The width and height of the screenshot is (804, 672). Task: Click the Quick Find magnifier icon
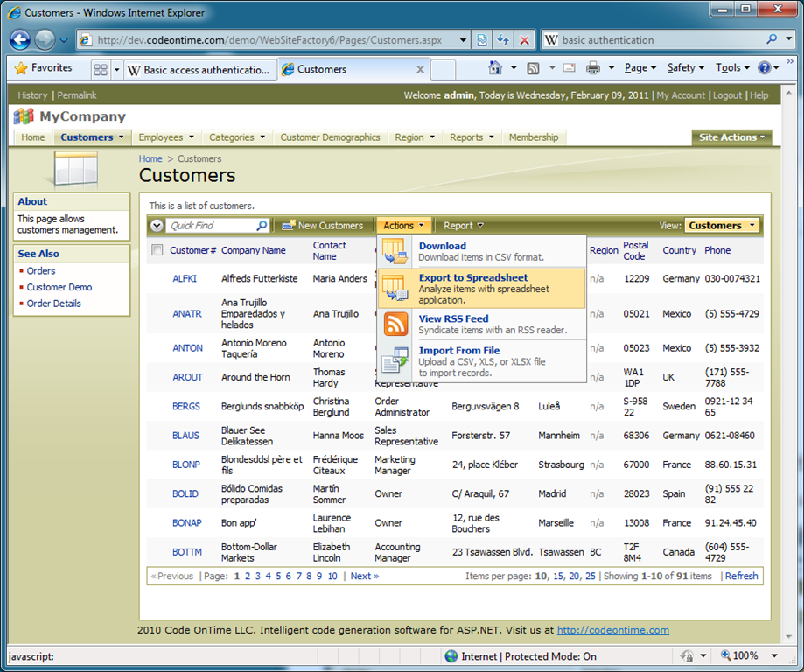click(x=262, y=225)
